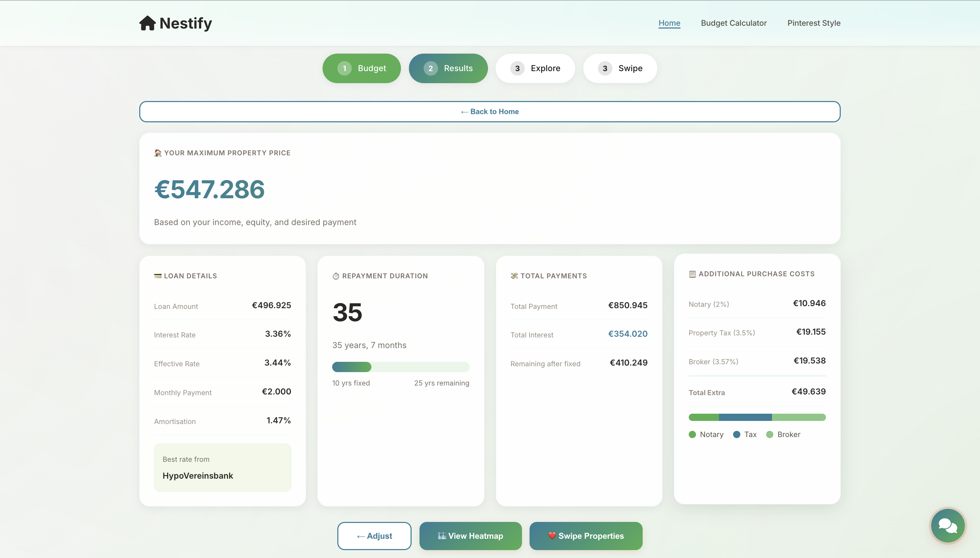Open the Swipe step
The height and width of the screenshot is (558, 980).
[620, 68]
